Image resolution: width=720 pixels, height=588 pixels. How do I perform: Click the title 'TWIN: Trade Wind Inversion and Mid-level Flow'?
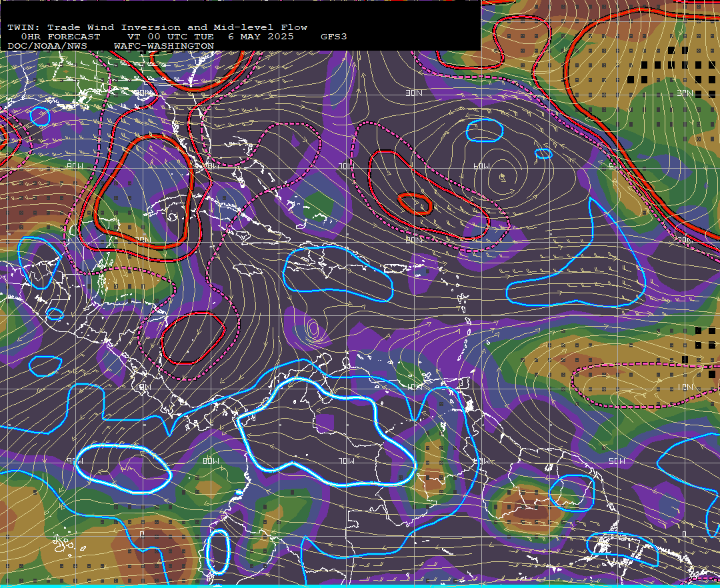157,27
